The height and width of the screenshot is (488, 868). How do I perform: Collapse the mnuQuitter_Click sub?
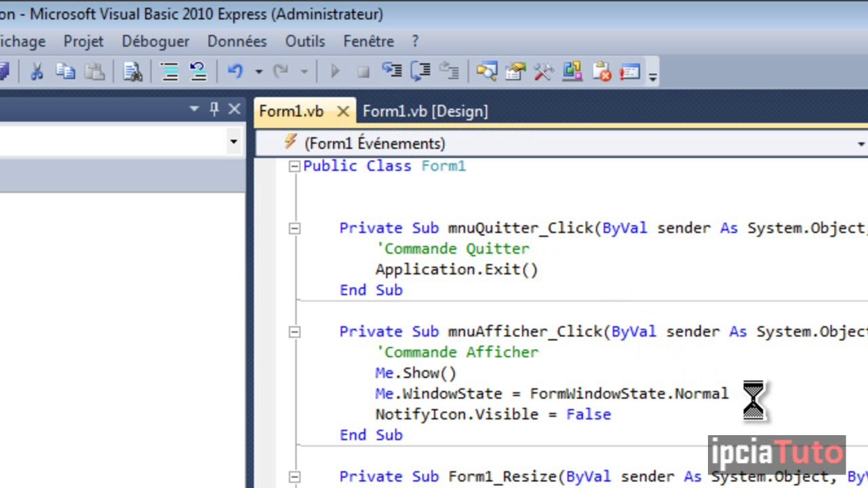tap(294, 228)
